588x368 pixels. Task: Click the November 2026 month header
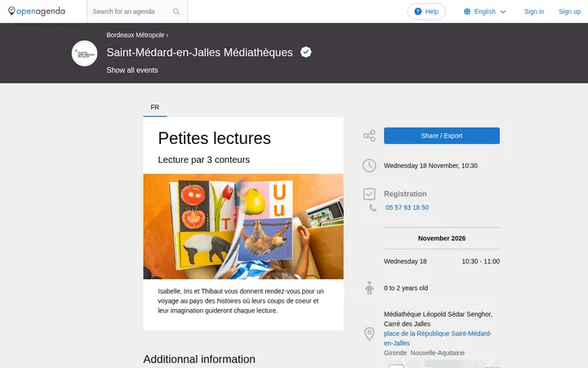(442, 239)
